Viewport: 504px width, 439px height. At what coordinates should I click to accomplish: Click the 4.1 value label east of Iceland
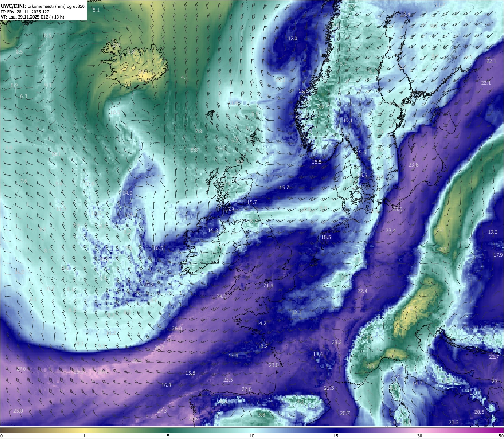(x=184, y=77)
